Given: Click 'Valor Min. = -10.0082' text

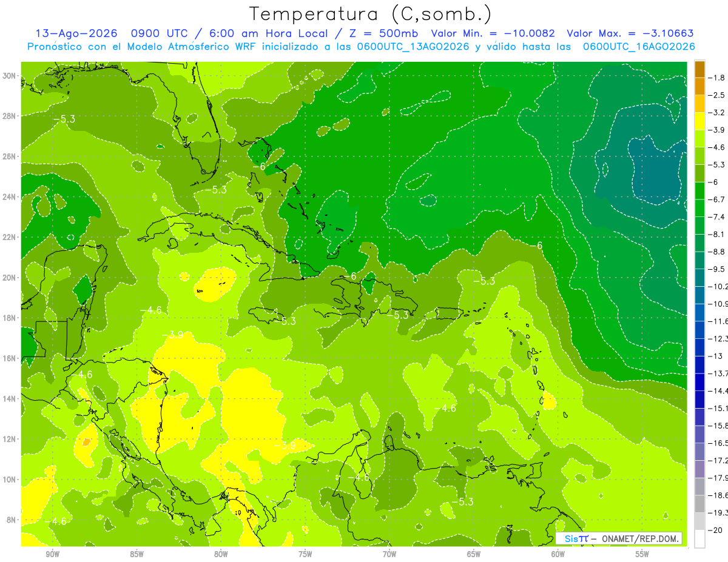Looking at the screenshot, I should [x=493, y=33].
